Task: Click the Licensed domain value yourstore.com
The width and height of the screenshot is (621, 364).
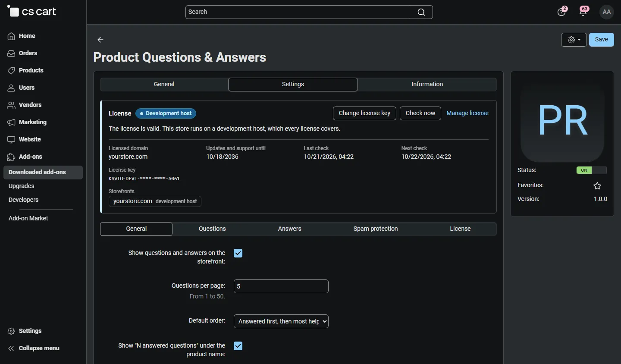Action: [x=128, y=157]
